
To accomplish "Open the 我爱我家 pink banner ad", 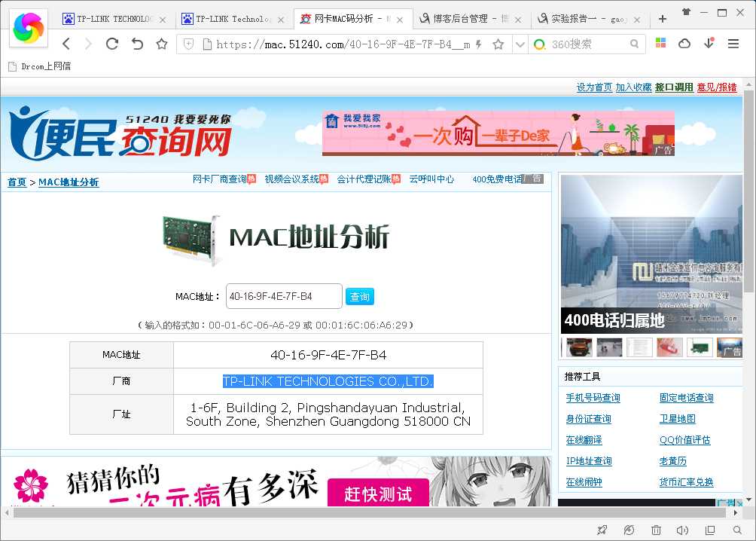I will 498,133.
